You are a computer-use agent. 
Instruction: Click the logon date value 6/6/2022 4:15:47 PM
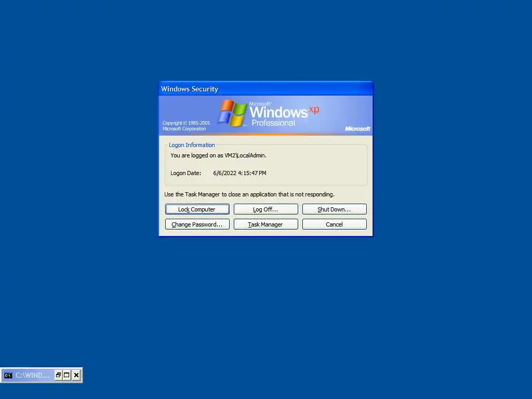click(240, 173)
